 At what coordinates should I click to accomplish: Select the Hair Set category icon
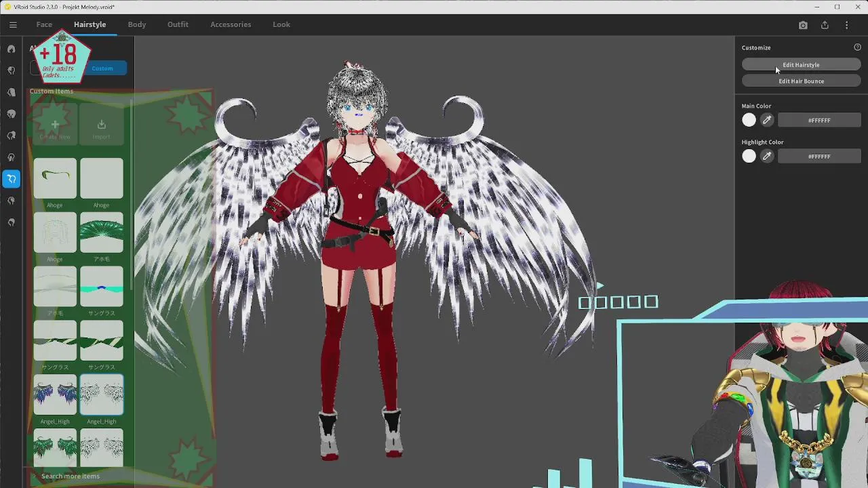(12, 49)
